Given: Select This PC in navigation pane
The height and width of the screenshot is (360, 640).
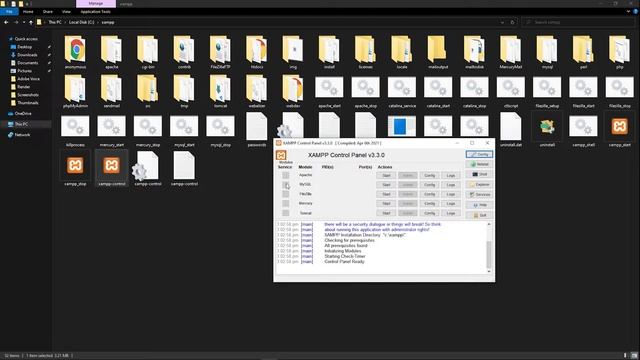Looking at the screenshot, I should click(x=22, y=124).
